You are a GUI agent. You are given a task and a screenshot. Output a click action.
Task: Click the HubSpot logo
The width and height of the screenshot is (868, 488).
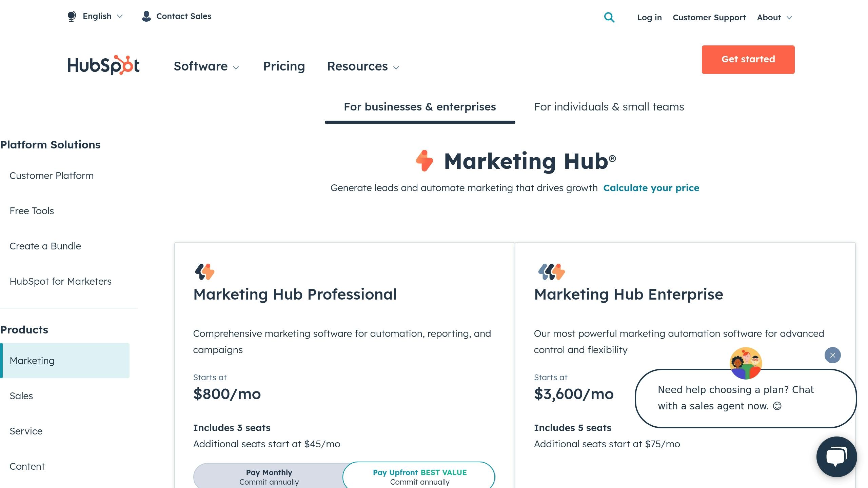(x=103, y=65)
